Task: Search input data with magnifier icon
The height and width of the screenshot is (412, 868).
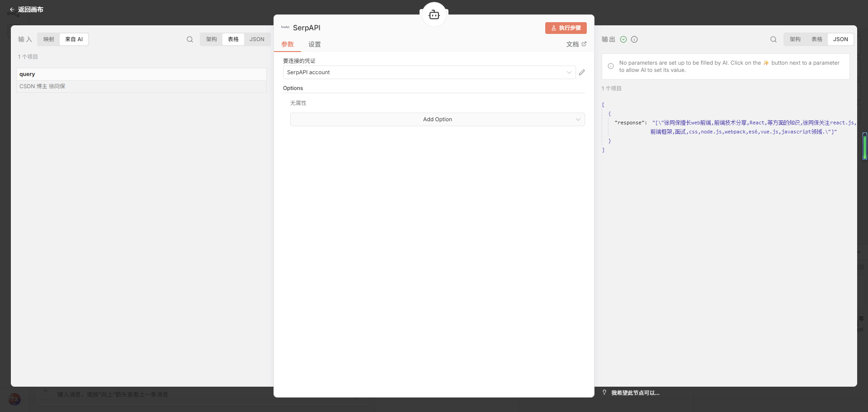Action: (190, 39)
